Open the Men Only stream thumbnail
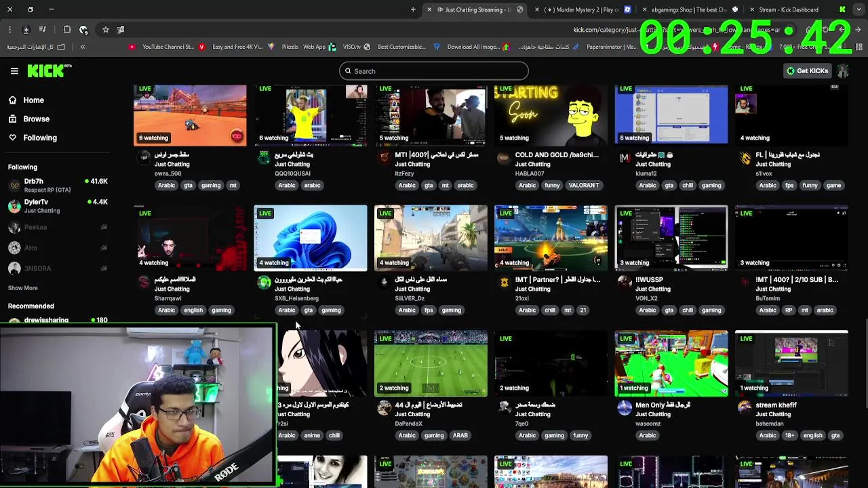This screenshot has height=488, width=868. [671, 363]
